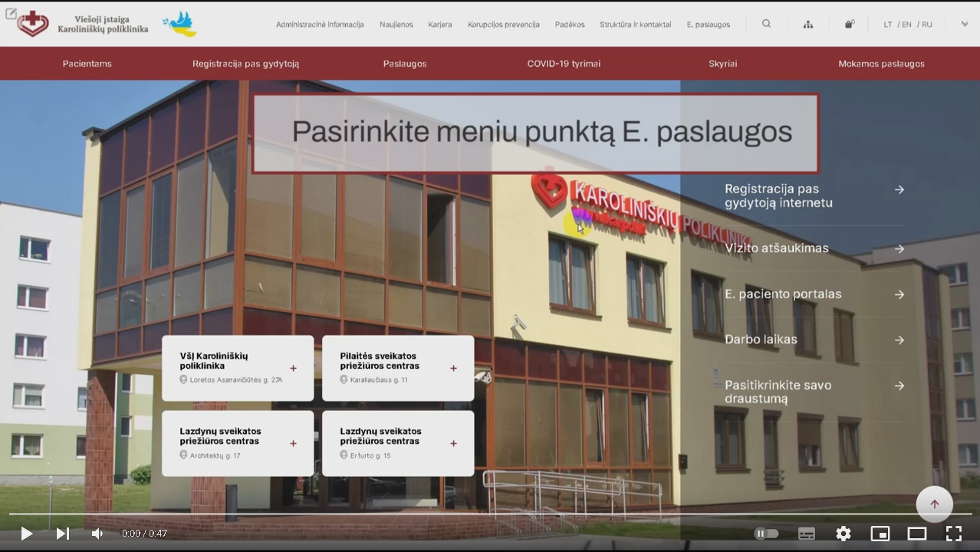The image size is (980, 552).
Task: Click Viešoji įstaiga Karoliniškių poliklinika title
Action: 104,24
